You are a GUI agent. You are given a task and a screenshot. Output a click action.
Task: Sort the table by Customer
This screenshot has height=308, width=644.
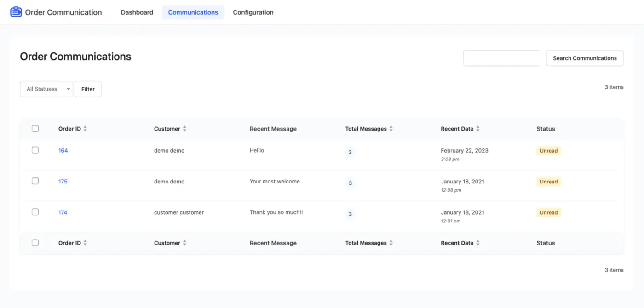pyautogui.click(x=184, y=129)
